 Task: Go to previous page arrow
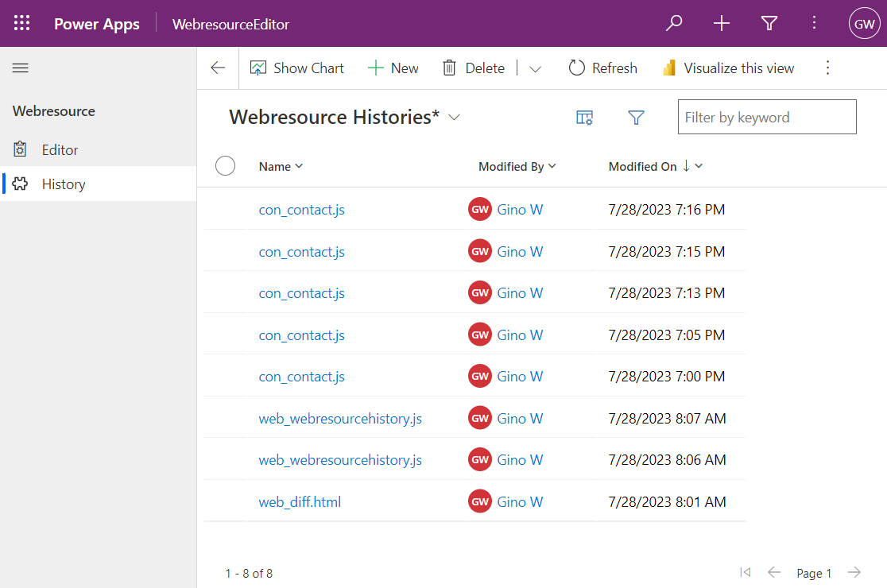click(774, 572)
